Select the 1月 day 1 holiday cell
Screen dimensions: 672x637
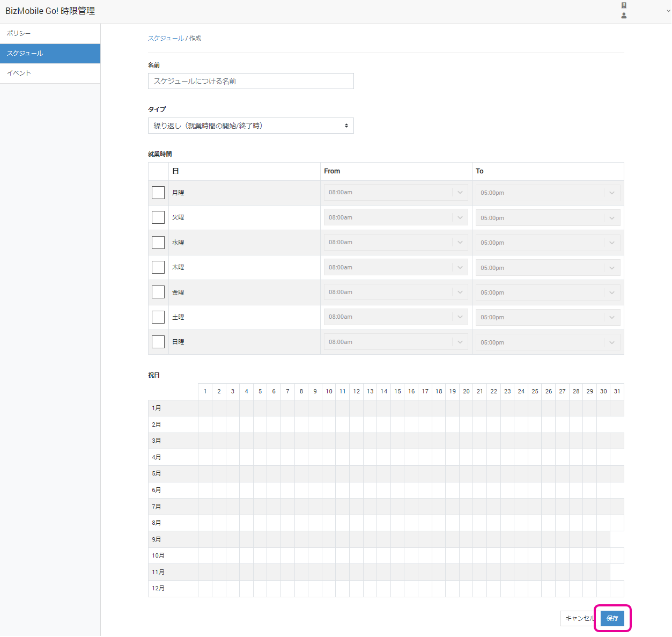205,408
